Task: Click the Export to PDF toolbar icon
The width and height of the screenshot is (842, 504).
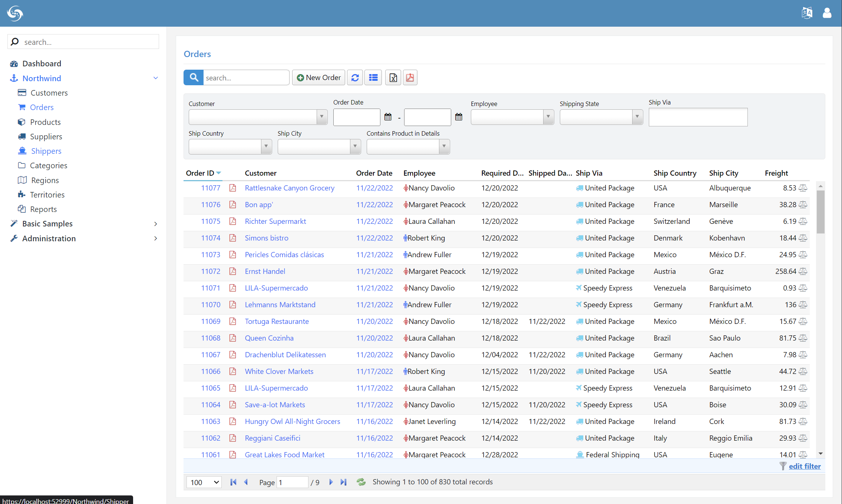Action: point(410,77)
